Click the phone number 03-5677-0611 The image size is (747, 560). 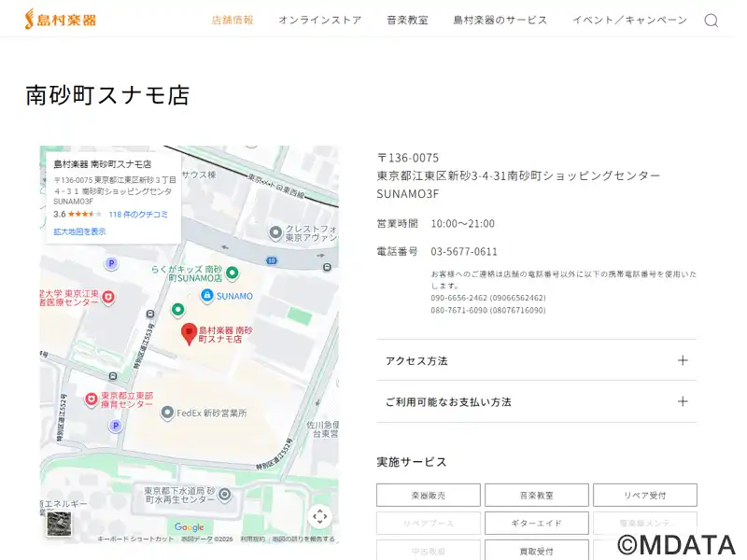464,251
